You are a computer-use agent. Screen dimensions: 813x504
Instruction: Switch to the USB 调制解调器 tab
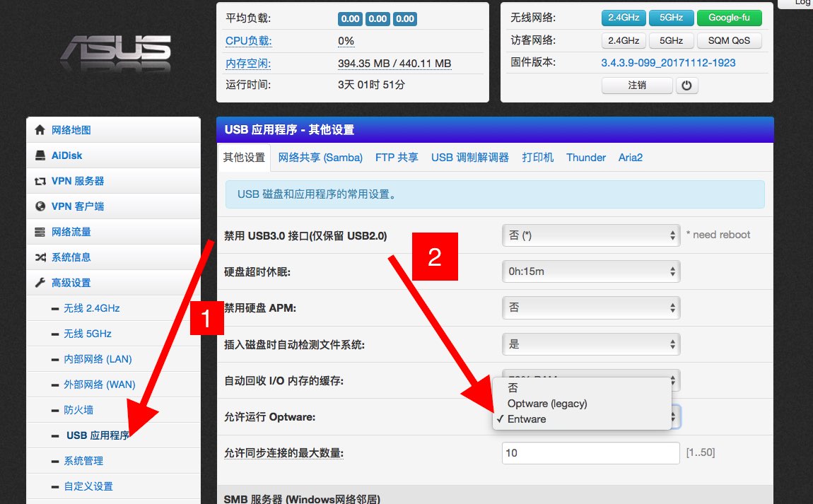point(469,157)
